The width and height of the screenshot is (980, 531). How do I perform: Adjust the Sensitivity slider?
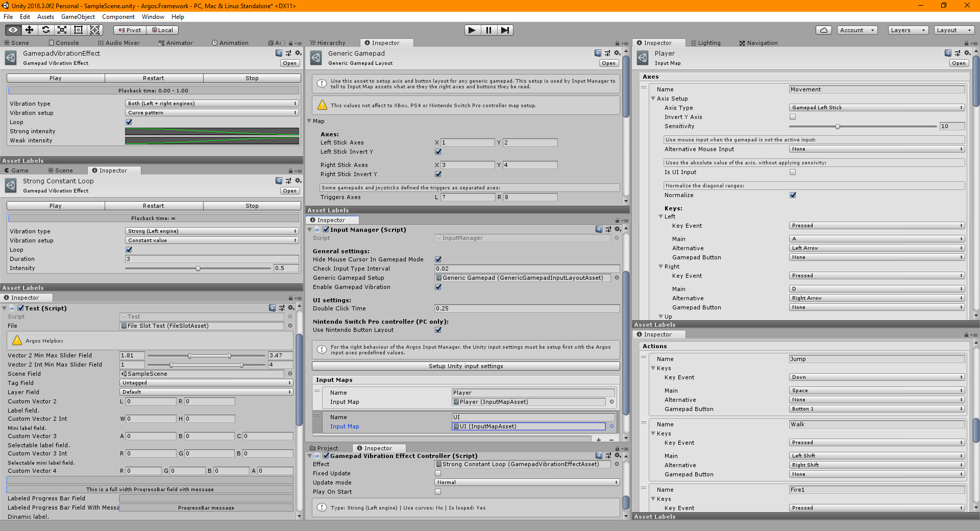[x=837, y=126]
